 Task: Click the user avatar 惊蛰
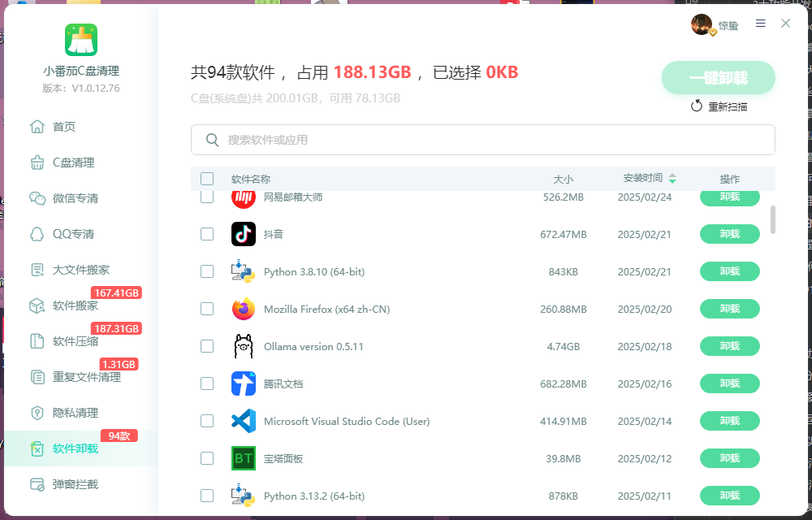(x=702, y=25)
